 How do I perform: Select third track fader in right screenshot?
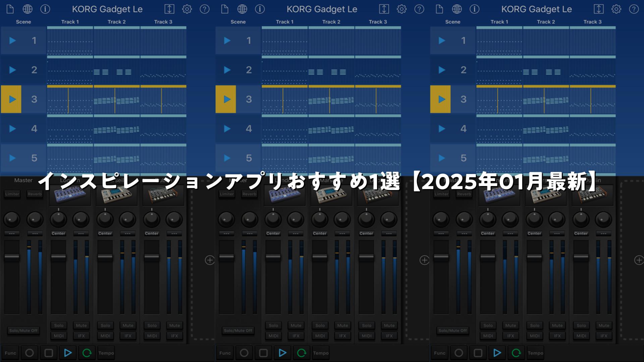pos(581,257)
